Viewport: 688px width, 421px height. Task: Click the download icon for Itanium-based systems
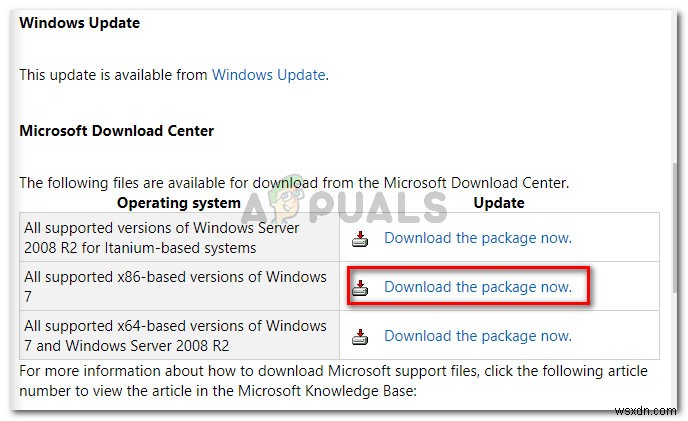coord(361,239)
